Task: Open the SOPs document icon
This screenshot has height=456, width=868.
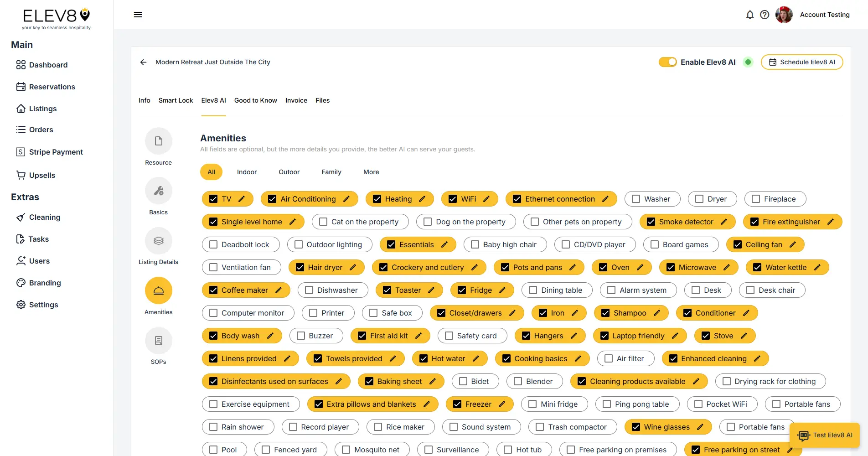Action: click(158, 341)
